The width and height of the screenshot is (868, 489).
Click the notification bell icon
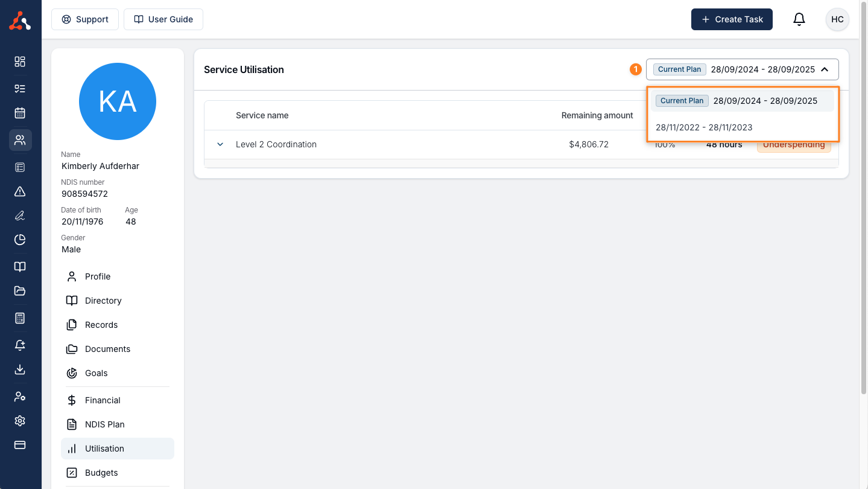point(799,19)
